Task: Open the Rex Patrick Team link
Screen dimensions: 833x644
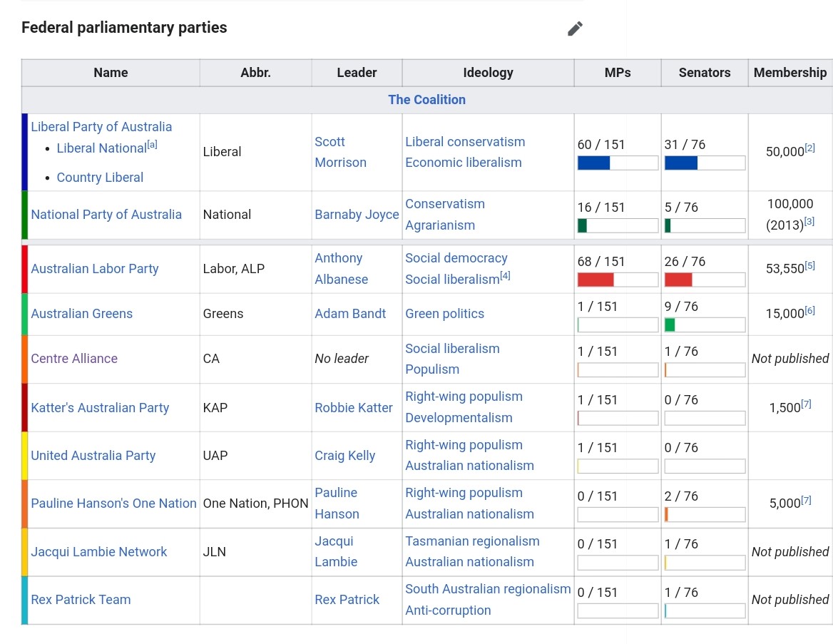Action: point(81,600)
